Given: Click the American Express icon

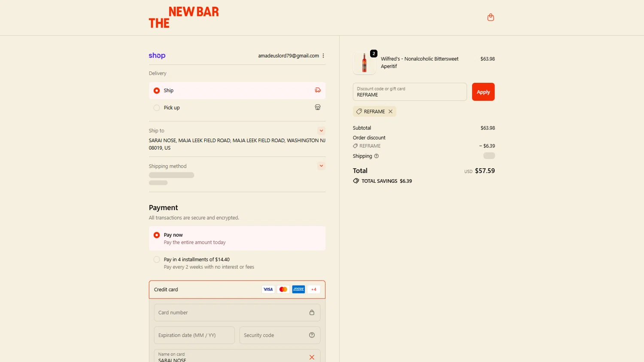Looking at the screenshot, I should [298, 290].
